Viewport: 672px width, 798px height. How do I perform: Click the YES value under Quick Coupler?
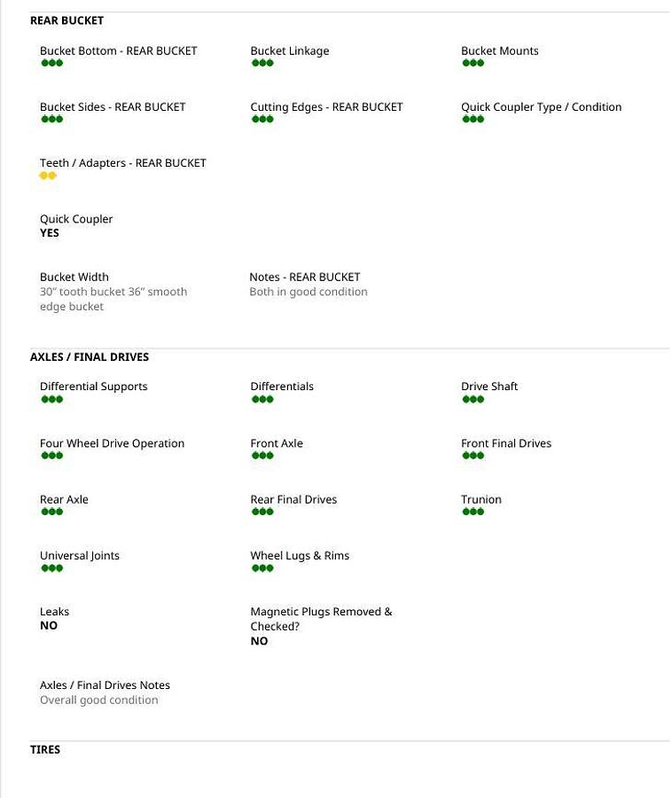click(50, 233)
